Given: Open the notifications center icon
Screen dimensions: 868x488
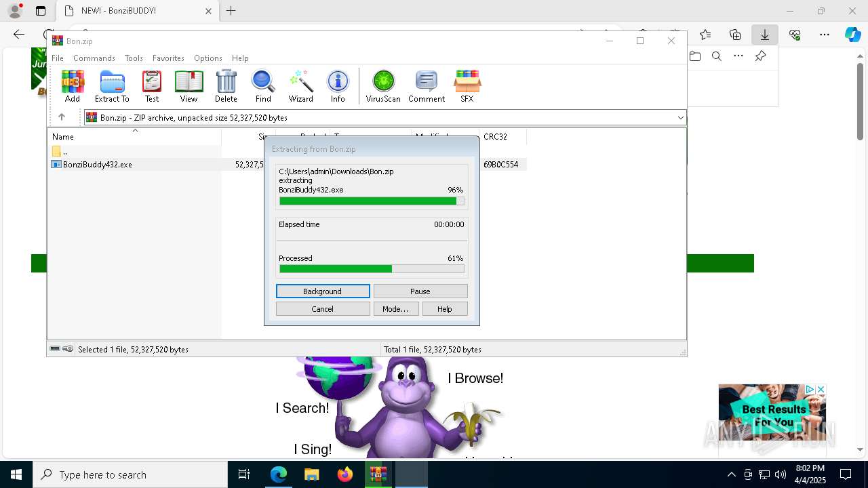Looking at the screenshot, I should (846, 474).
